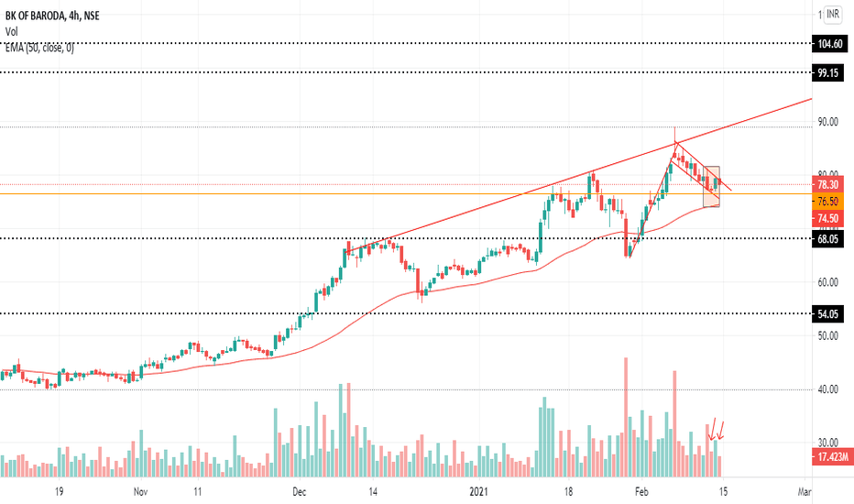Select the 99.15 price level label
Screen dimensions: 854x504
click(827, 72)
